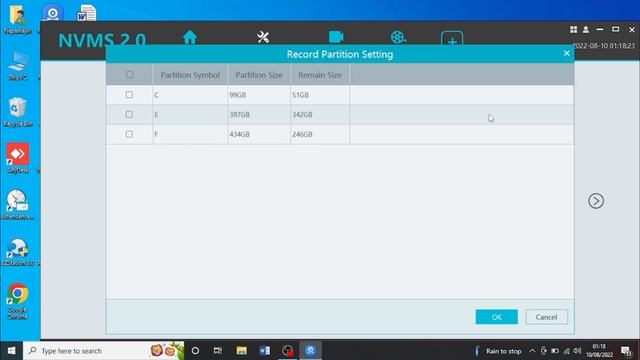Image resolution: width=640 pixels, height=360 pixels.
Task: Open the user folder desktop icon
Action: (x=18, y=19)
